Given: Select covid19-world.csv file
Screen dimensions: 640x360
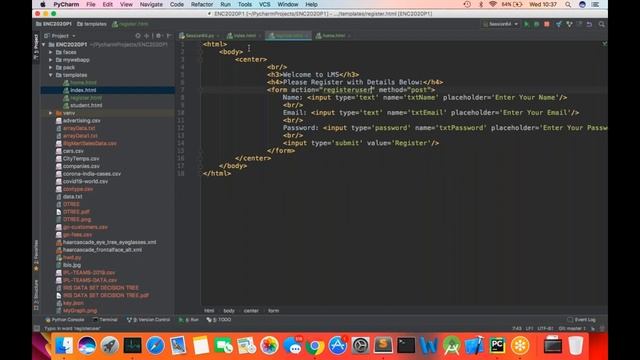Looking at the screenshot, I should pos(85,182).
